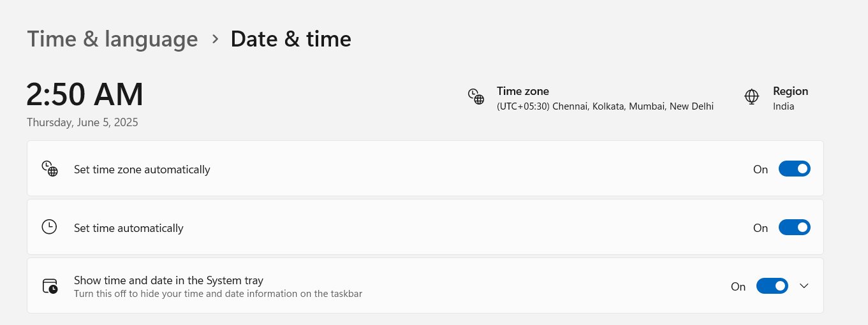Click the Thursday, June 5, 2025 date text

82,122
